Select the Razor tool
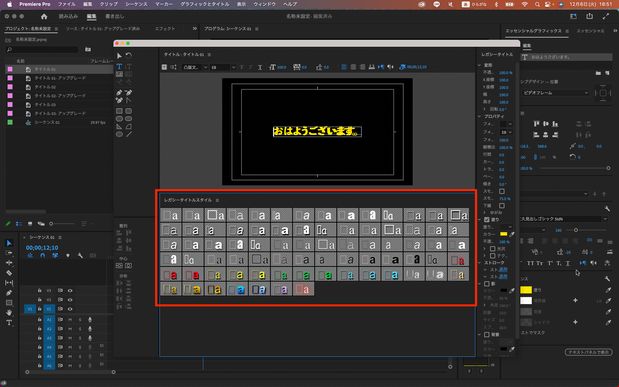This screenshot has height=387, width=619. point(9,273)
